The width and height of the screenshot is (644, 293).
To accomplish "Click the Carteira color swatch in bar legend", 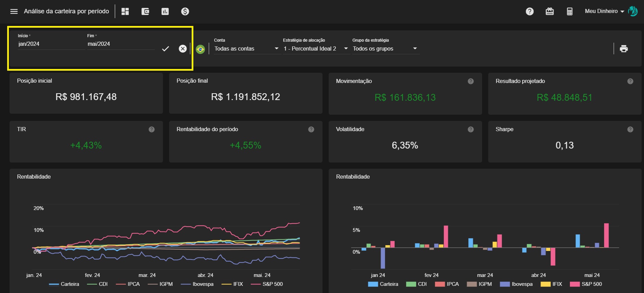I will click(x=373, y=284).
